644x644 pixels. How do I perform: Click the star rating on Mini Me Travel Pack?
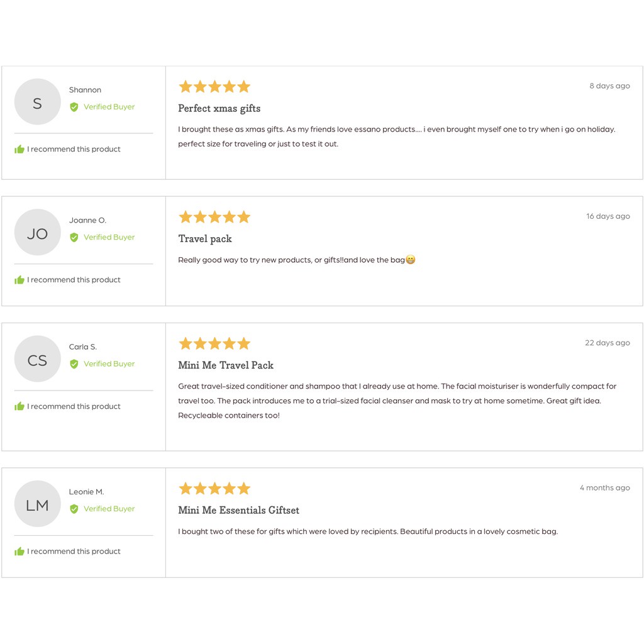(214, 343)
